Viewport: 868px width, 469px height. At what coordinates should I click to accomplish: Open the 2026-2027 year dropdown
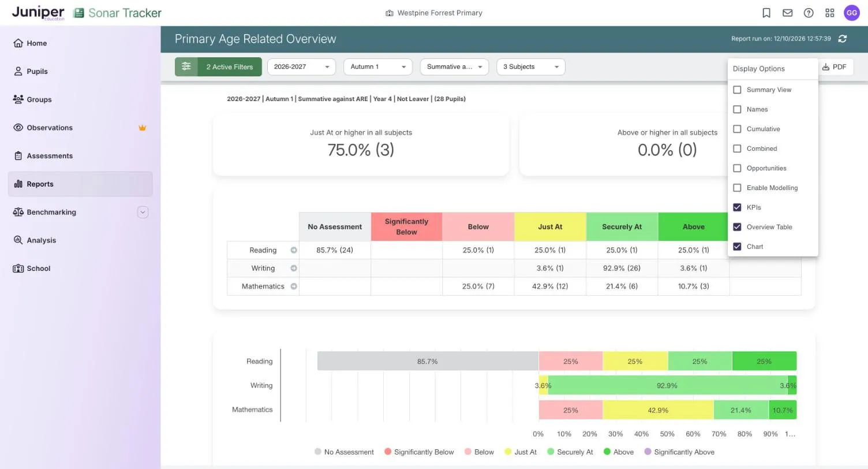301,66
